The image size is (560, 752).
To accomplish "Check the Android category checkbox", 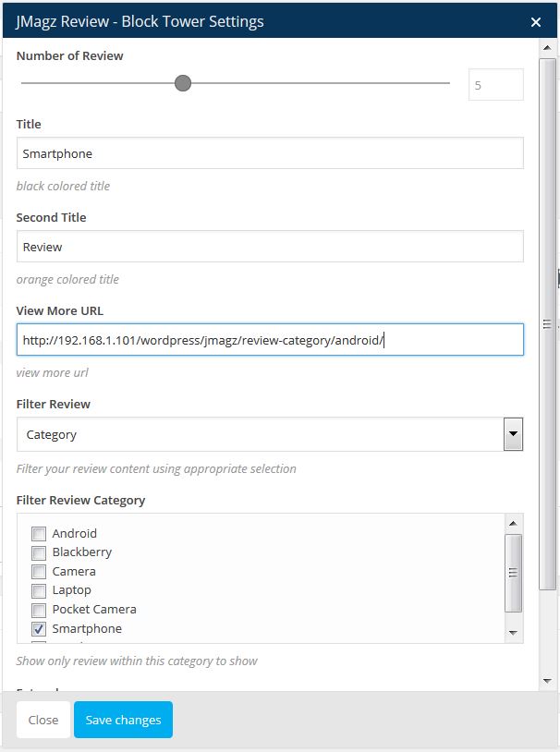I will point(39,534).
